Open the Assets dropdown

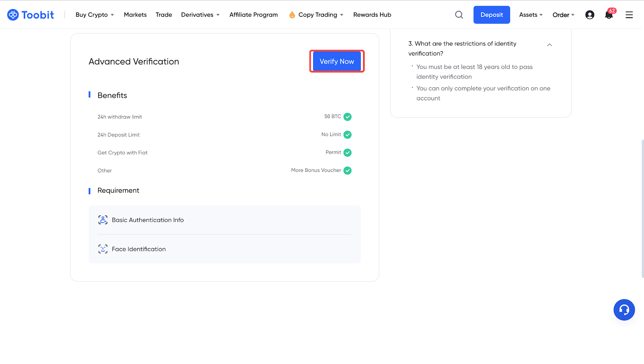(531, 15)
